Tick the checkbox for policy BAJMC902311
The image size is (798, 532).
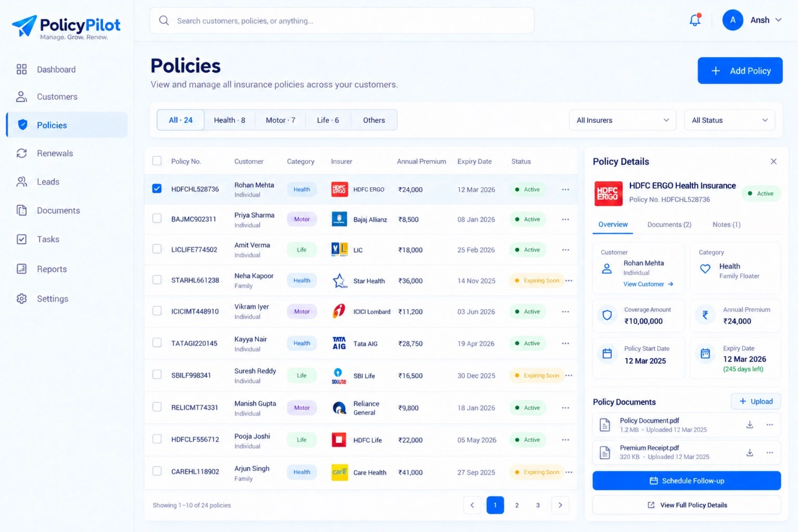click(157, 219)
